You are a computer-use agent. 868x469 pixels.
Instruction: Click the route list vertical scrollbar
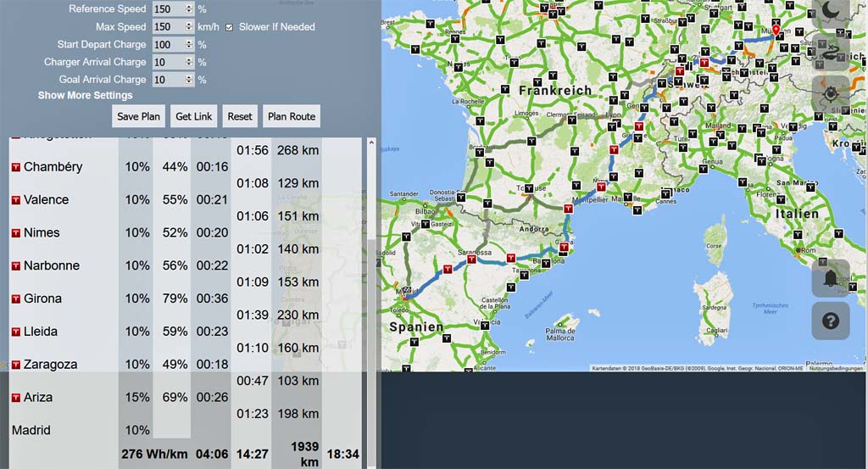(370, 297)
